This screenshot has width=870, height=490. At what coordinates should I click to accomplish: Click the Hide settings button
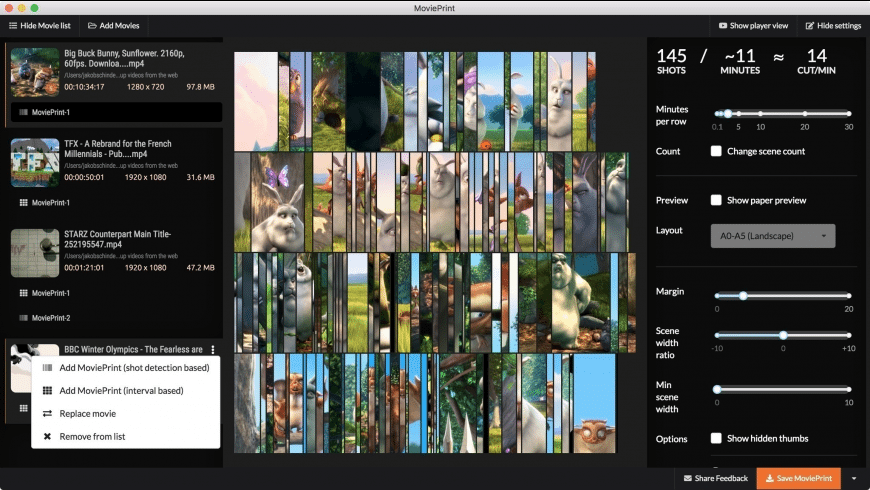point(833,26)
